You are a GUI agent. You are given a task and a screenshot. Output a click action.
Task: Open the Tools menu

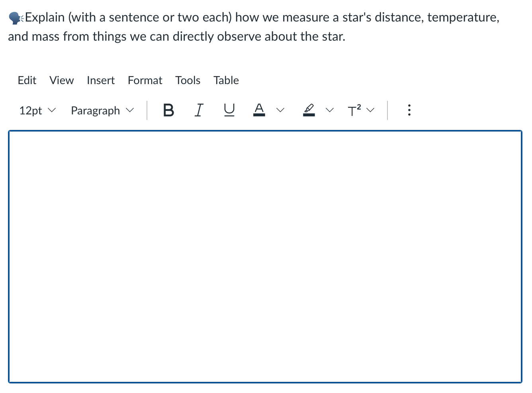pyautogui.click(x=188, y=80)
